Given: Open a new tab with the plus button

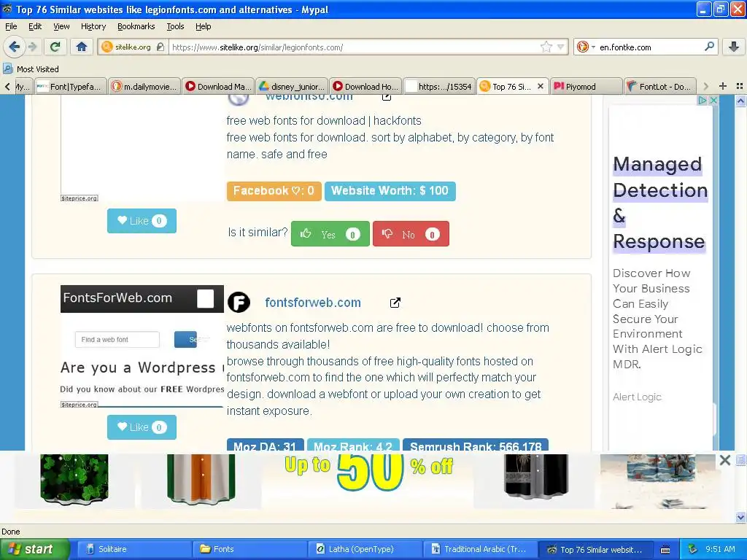Looking at the screenshot, I should (x=723, y=86).
